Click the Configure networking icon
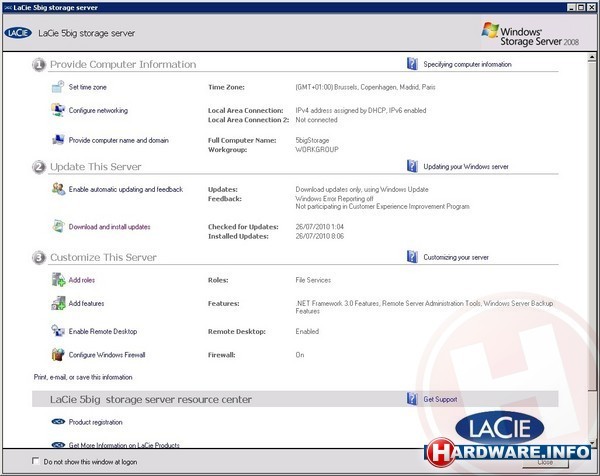 [58, 110]
